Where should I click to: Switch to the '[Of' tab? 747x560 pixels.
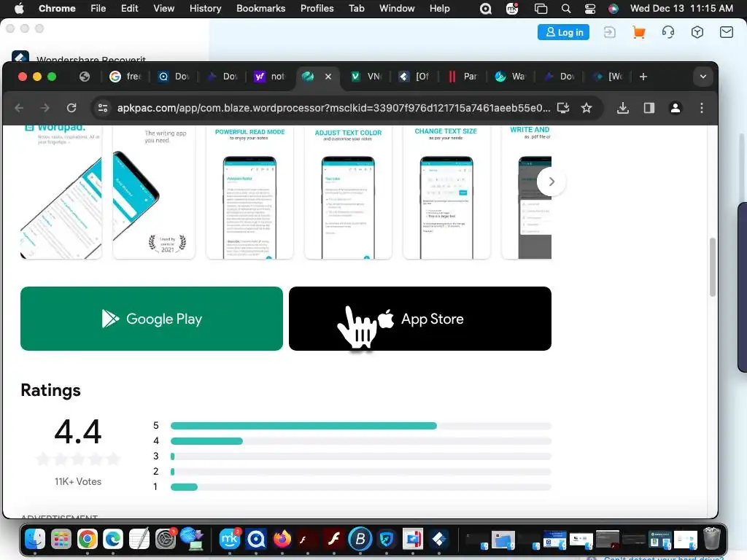pos(414,77)
